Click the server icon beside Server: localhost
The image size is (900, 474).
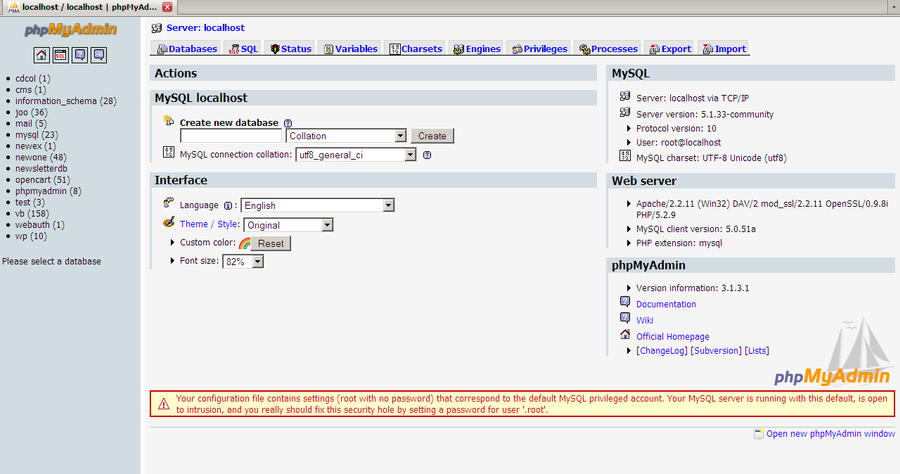[157, 28]
